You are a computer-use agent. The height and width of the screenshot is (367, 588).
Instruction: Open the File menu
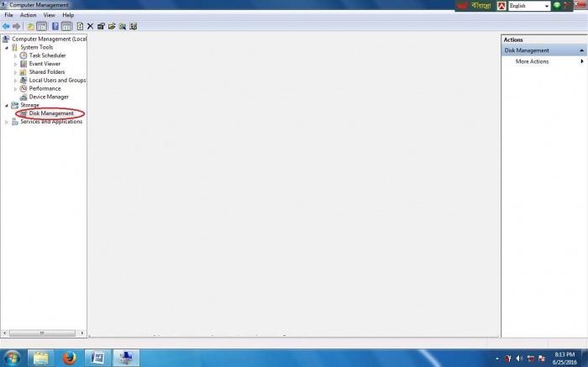point(8,15)
